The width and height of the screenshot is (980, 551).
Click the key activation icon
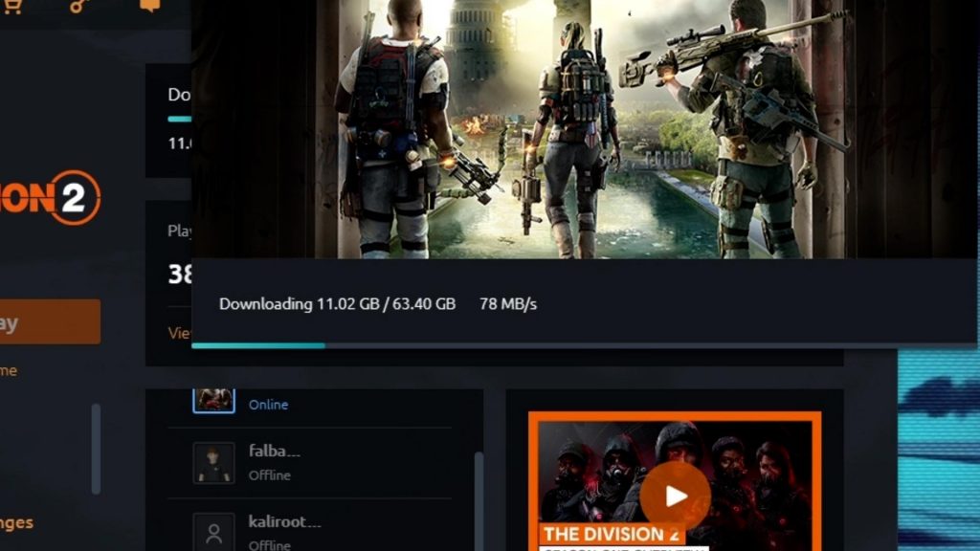[x=79, y=5]
